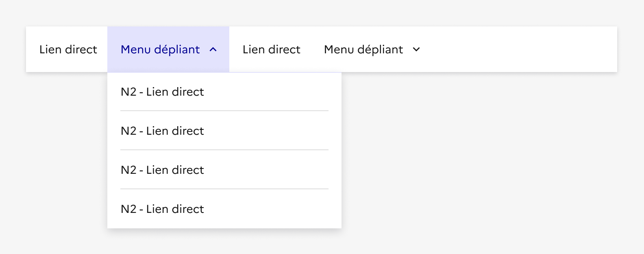Choose the first "N2 - Lien direct" submenu entry
This screenshot has height=254, width=644.
(162, 92)
